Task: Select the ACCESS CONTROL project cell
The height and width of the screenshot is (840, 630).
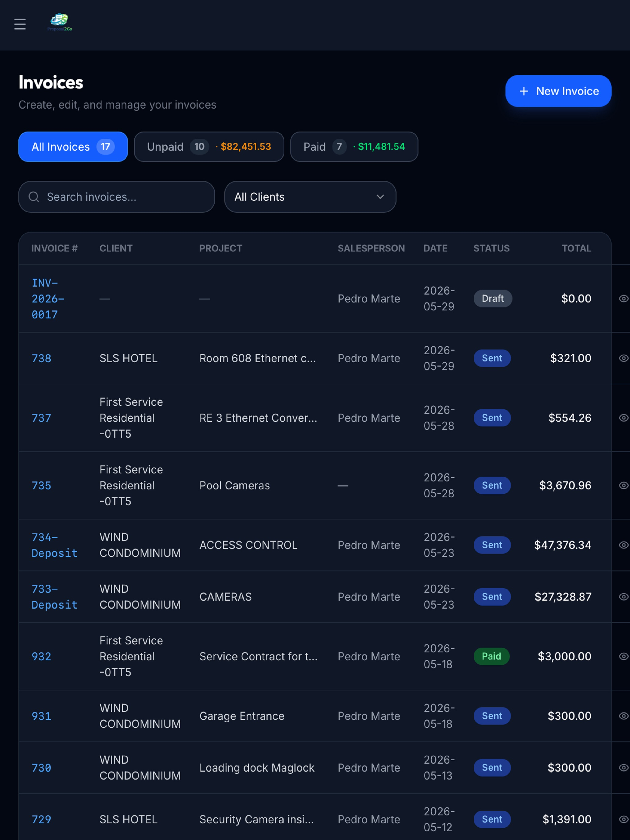Action: point(248,545)
